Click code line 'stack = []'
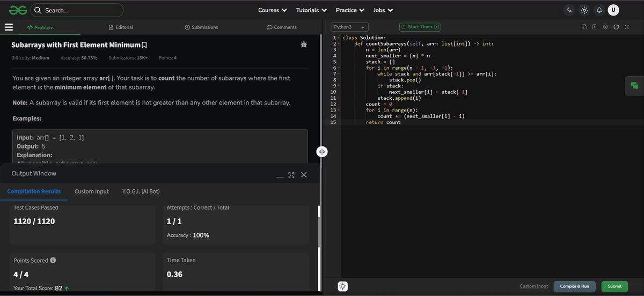 (380, 62)
